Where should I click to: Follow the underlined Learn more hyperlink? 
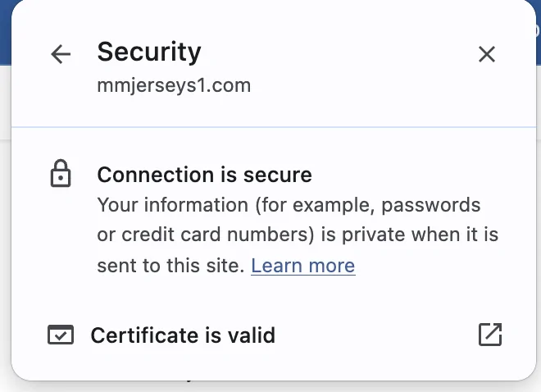pyautogui.click(x=303, y=266)
